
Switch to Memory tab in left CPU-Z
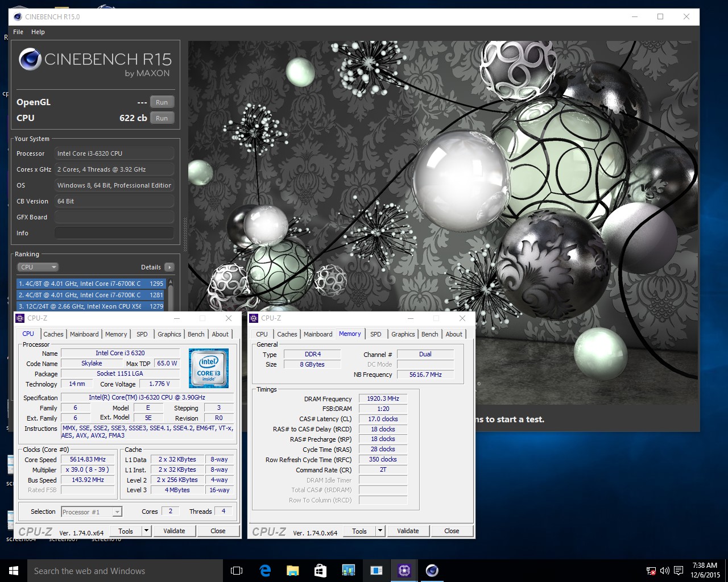[116, 334]
